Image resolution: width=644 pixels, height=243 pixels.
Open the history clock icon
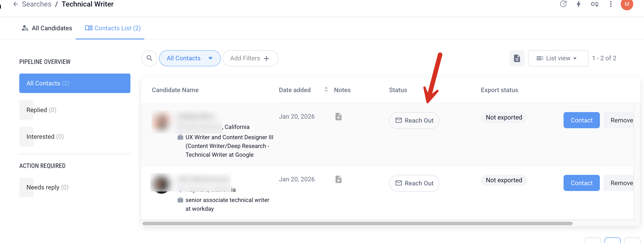563,4
